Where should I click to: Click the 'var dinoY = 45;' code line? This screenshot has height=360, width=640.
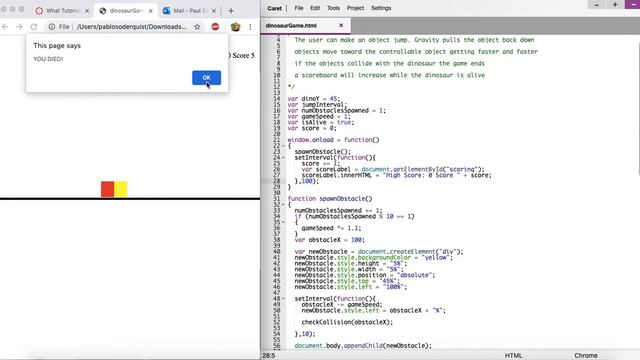313,99
